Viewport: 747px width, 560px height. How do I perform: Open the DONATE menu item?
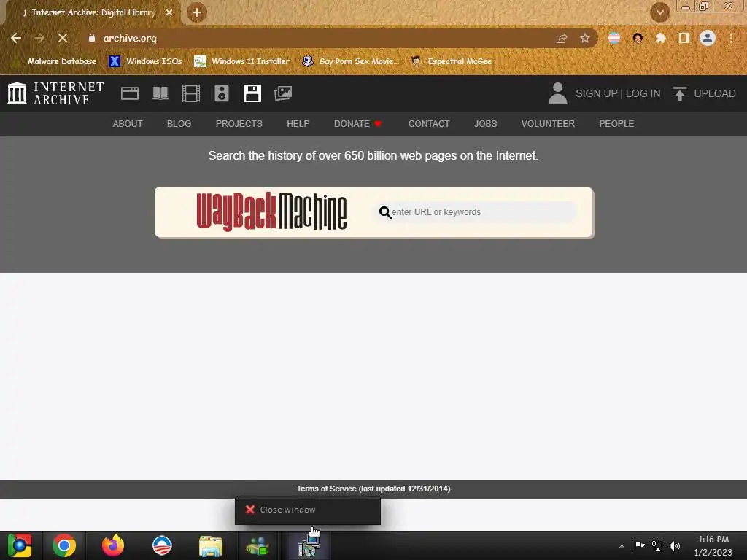pos(357,124)
